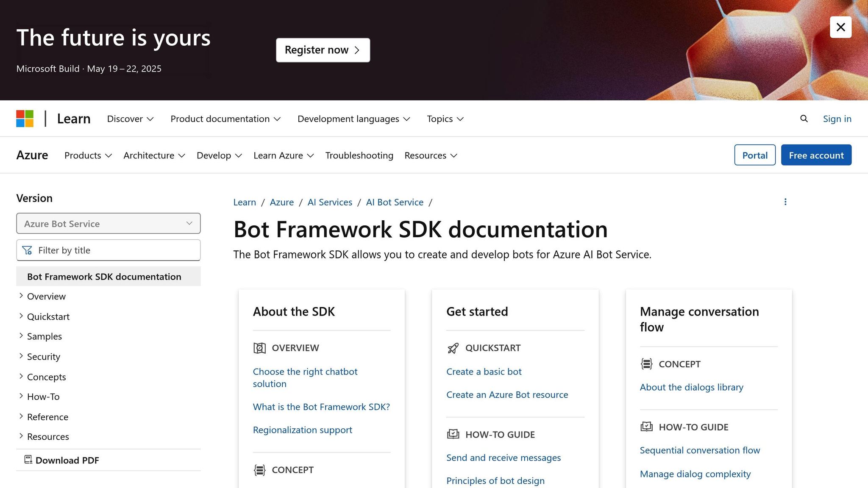Click the filter icon in Filter by title
The width and height of the screenshot is (868, 488).
pyautogui.click(x=27, y=250)
